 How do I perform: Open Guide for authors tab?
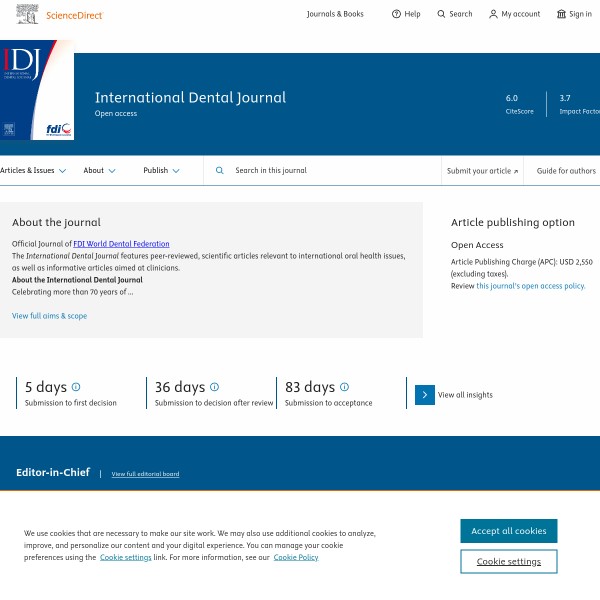coord(566,171)
